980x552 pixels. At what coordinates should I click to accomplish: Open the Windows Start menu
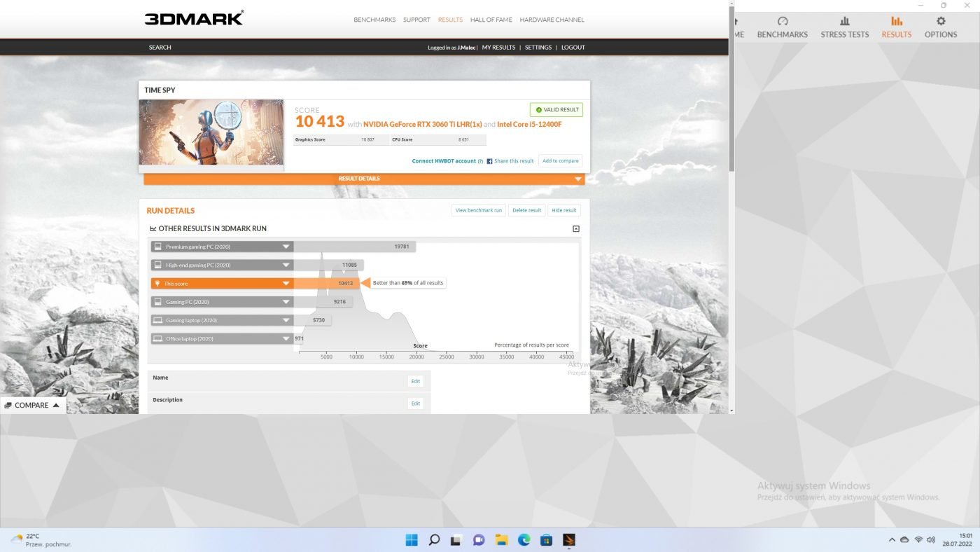point(412,539)
